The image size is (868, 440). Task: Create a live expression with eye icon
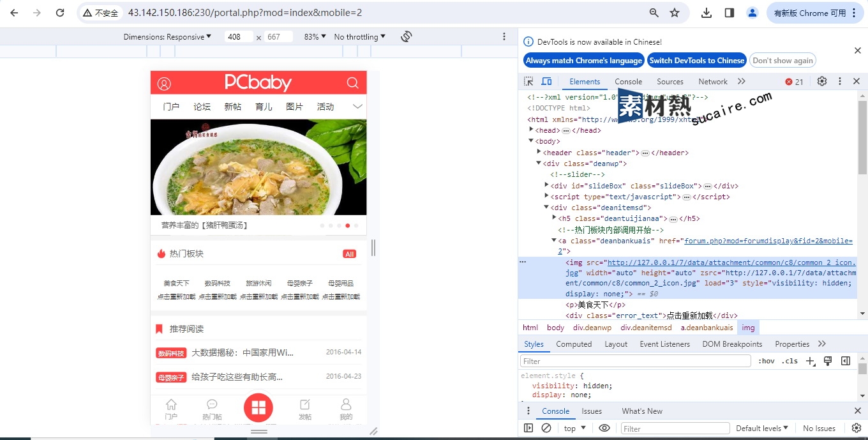604,428
